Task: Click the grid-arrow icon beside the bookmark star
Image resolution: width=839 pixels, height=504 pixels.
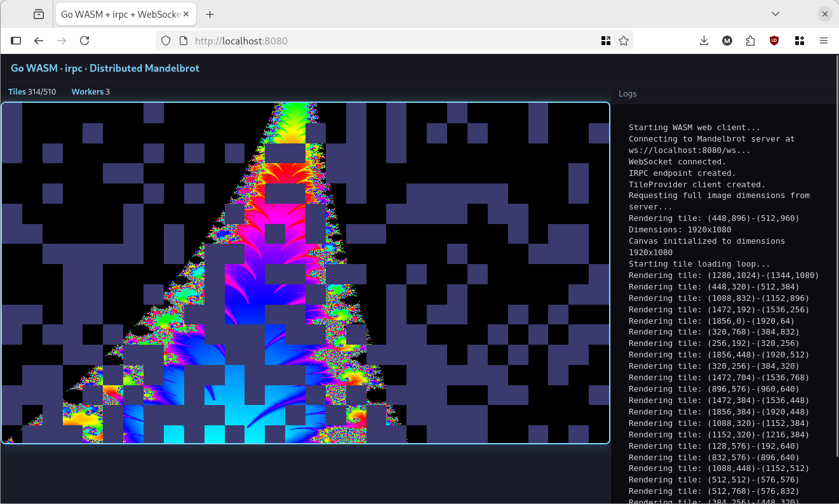Action: coord(606,41)
